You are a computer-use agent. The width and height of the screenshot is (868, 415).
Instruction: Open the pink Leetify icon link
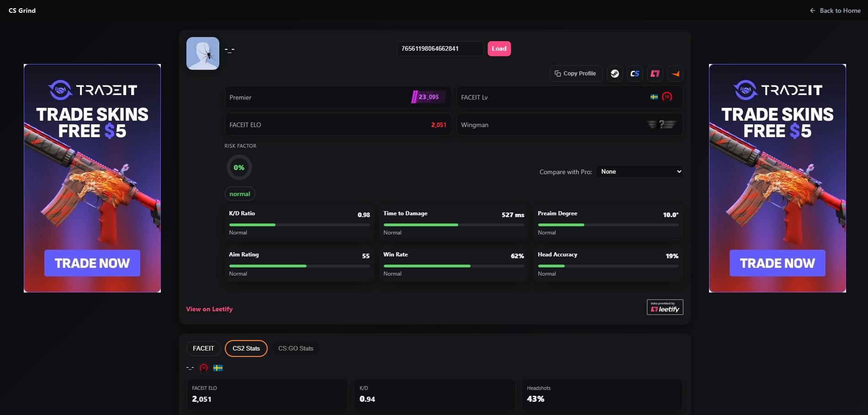coord(655,74)
